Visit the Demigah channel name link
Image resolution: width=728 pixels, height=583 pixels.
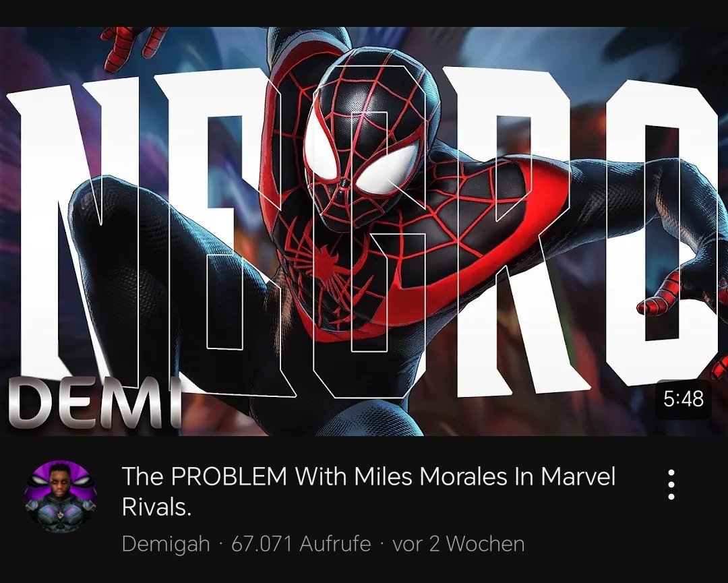click(x=166, y=543)
